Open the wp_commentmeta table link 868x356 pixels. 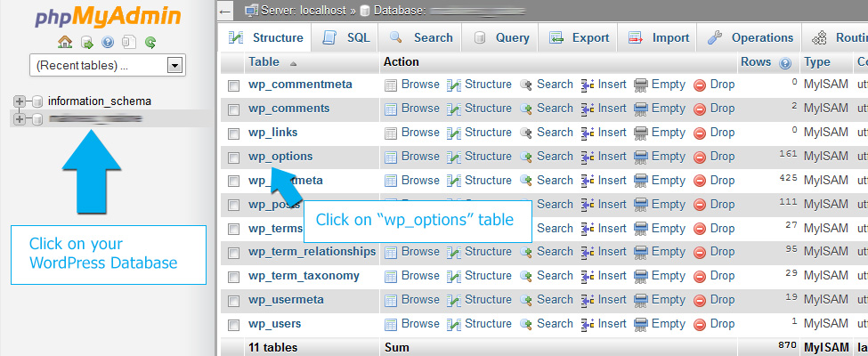pyautogui.click(x=301, y=85)
